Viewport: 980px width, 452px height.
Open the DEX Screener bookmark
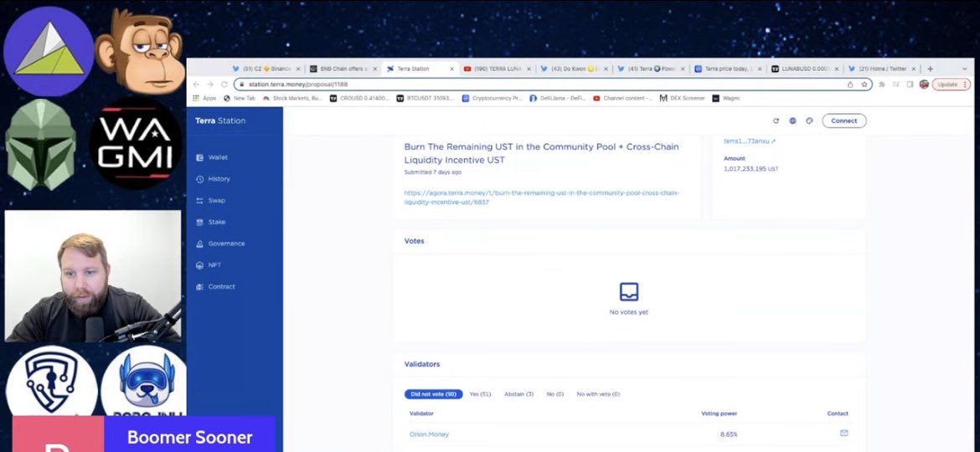(683, 98)
